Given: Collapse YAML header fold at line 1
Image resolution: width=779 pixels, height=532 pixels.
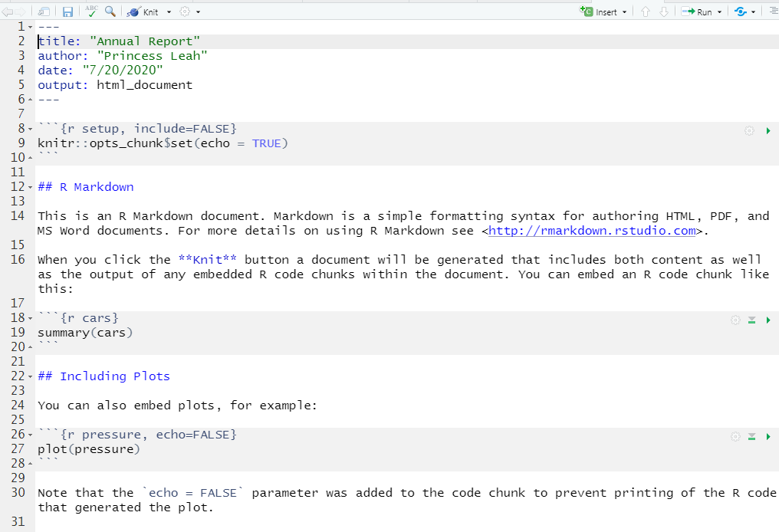Looking at the screenshot, I should click(31, 27).
